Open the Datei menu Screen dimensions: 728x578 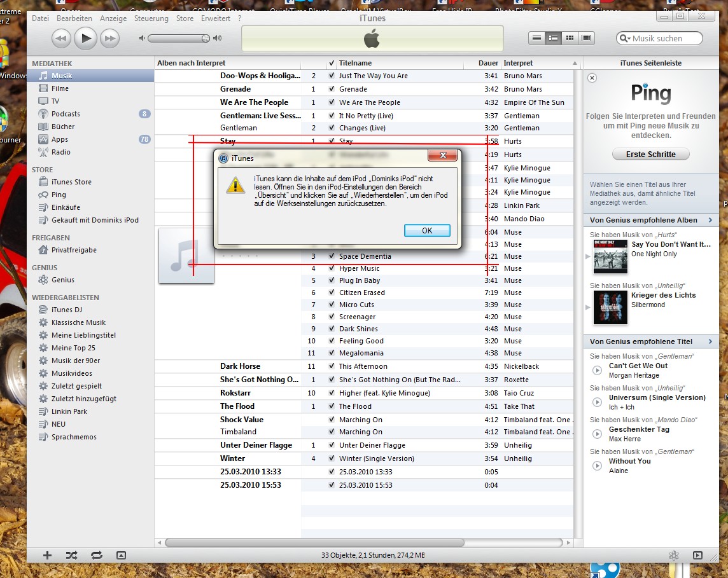coord(40,18)
